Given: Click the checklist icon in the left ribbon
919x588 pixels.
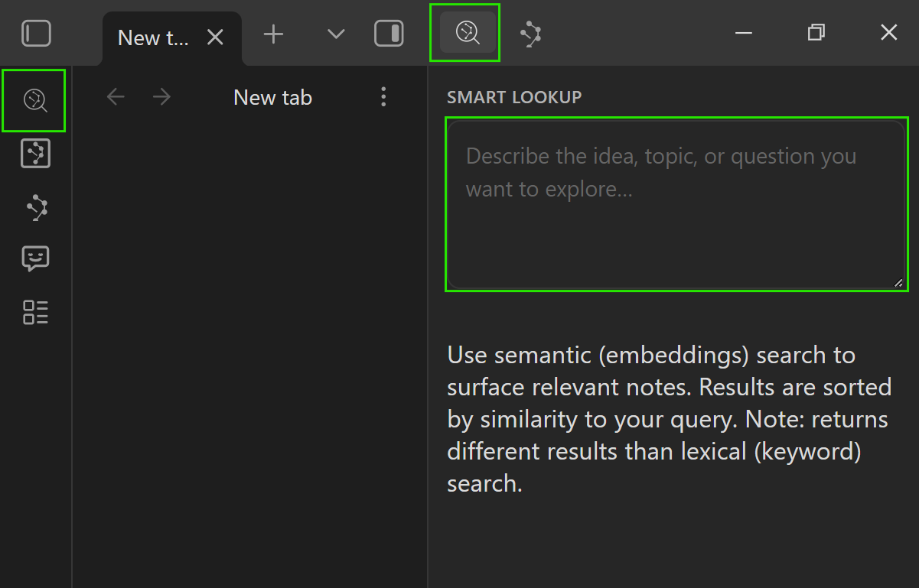Looking at the screenshot, I should pyautogui.click(x=35, y=312).
